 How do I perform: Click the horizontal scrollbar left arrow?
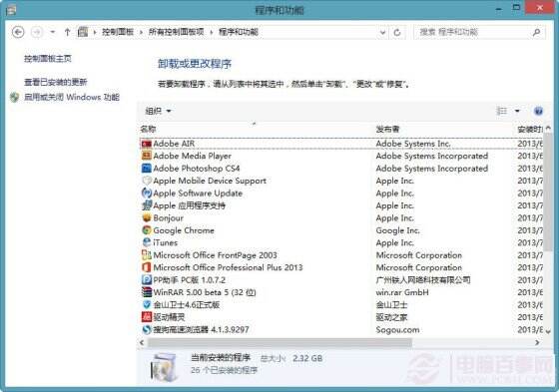click(x=142, y=342)
